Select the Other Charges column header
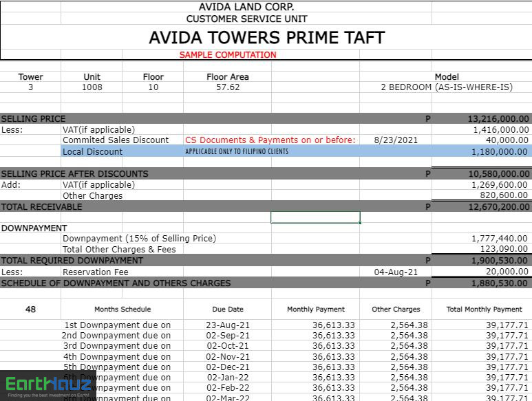This screenshot has width=532, height=401. point(396,309)
